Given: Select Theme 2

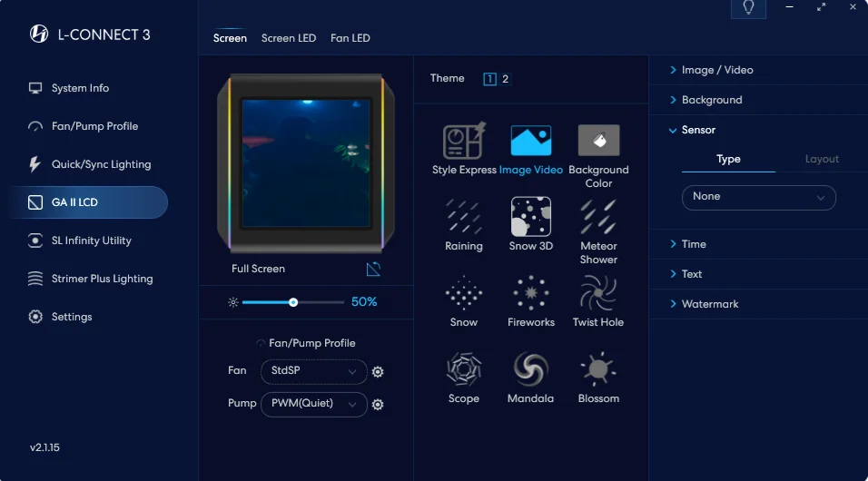Looking at the screenshot, I should [505, 79].
